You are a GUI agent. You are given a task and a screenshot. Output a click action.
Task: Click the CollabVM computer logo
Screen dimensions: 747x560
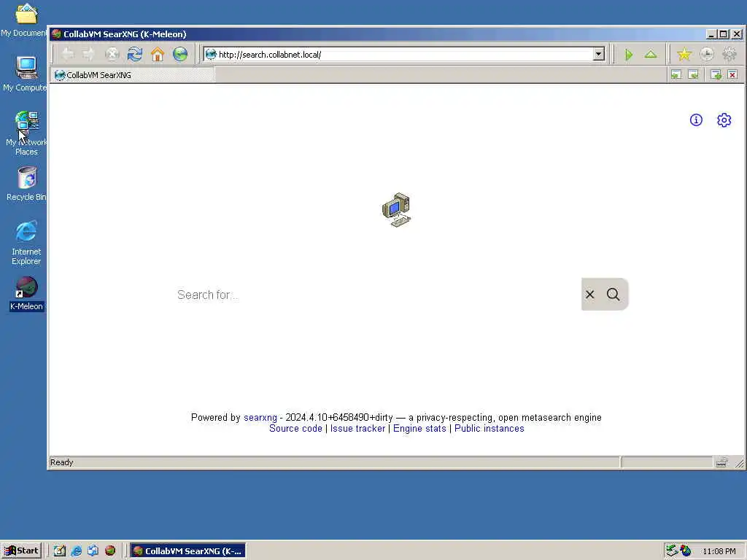[x=396, y=209]
